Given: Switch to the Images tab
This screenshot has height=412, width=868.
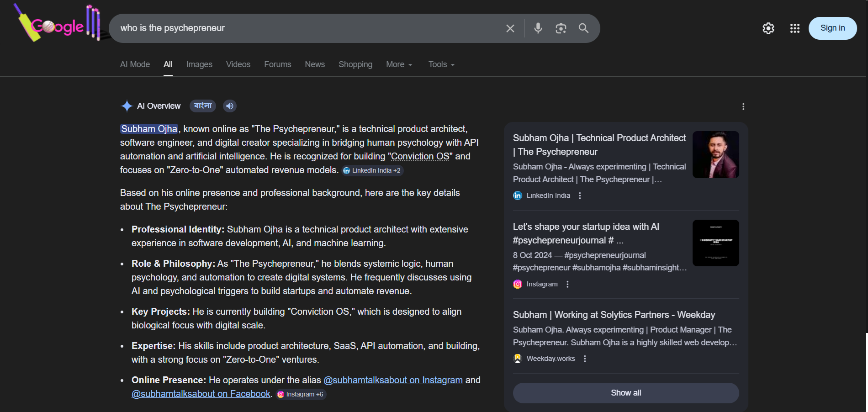Looking at the screenshot, I should click(199, 64).
